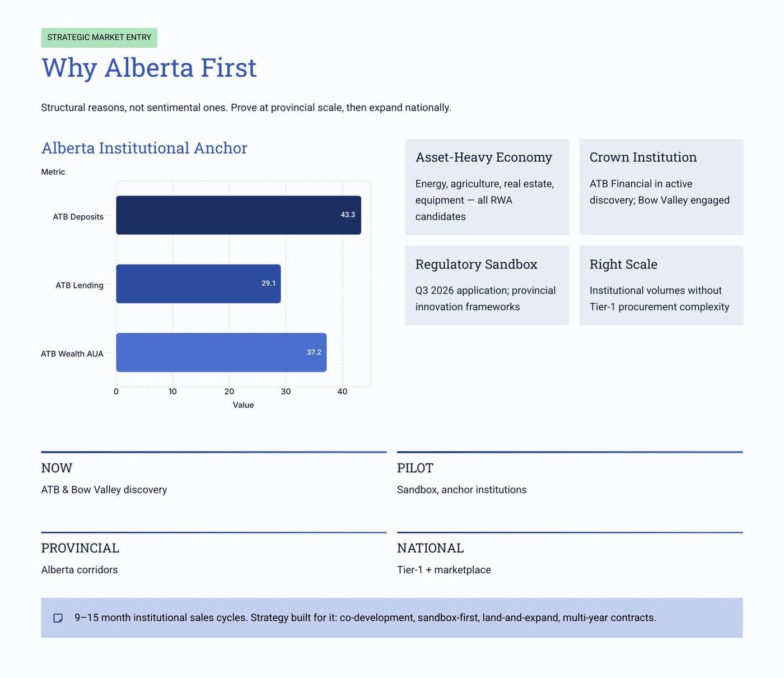The height and width of the screenshot is (678, 784).
Task: Click the 'Tier-1 + marketplace' text
Action: (444, 570)
